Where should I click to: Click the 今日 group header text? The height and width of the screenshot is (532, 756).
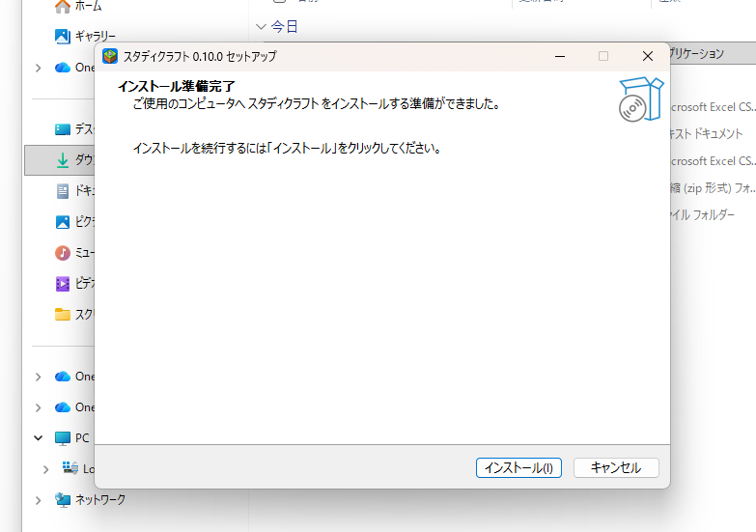click(285, 26)
